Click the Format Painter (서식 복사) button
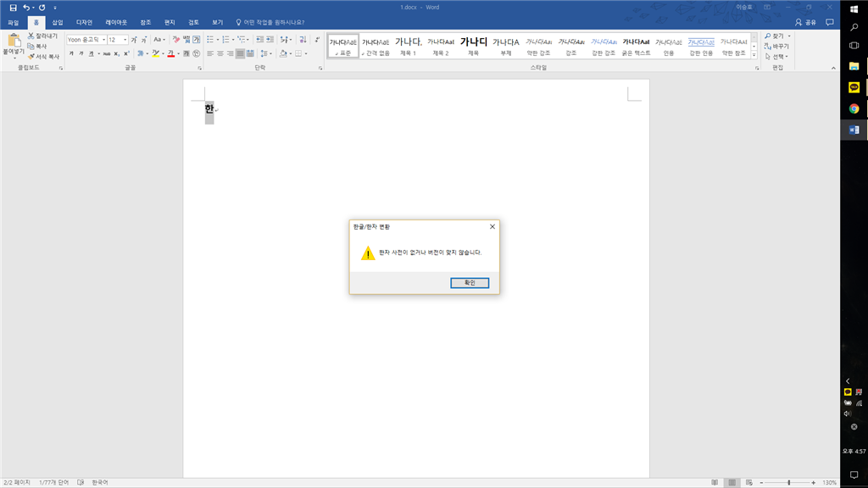This screenshot has height=488, width=868. (x=43, y=57)
